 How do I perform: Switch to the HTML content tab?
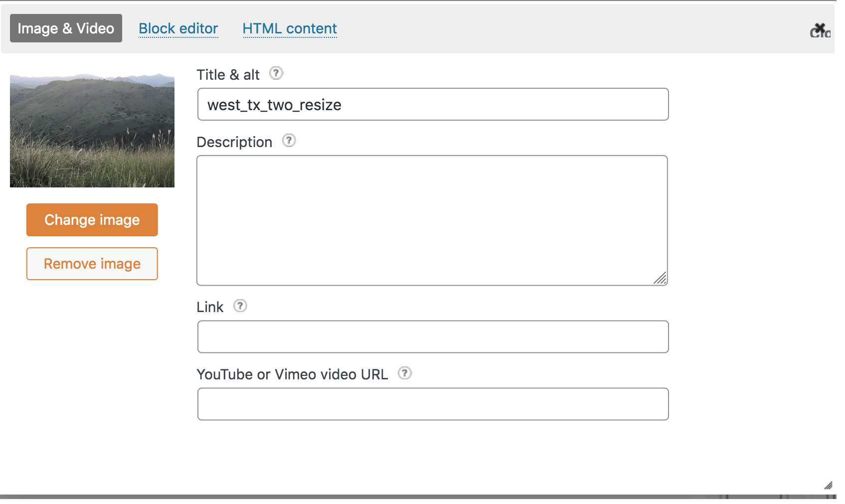point(289,28)
